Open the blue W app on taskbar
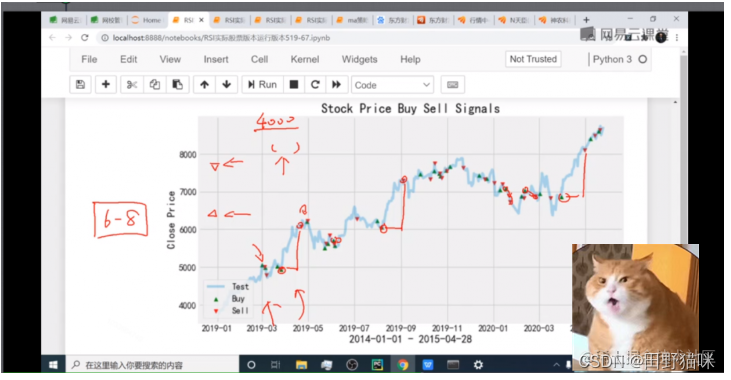The height and width of the screenshot is (380, 731). click(428, 365)
